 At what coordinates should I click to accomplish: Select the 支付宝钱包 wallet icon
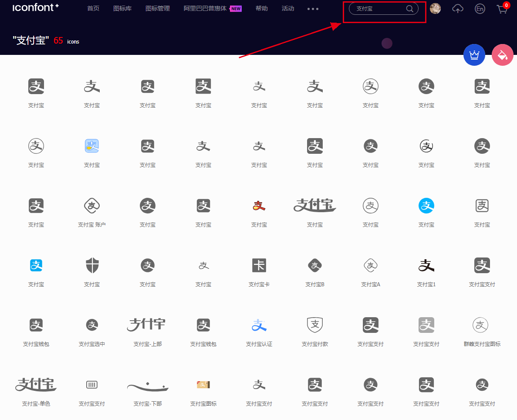pos(36,325)
